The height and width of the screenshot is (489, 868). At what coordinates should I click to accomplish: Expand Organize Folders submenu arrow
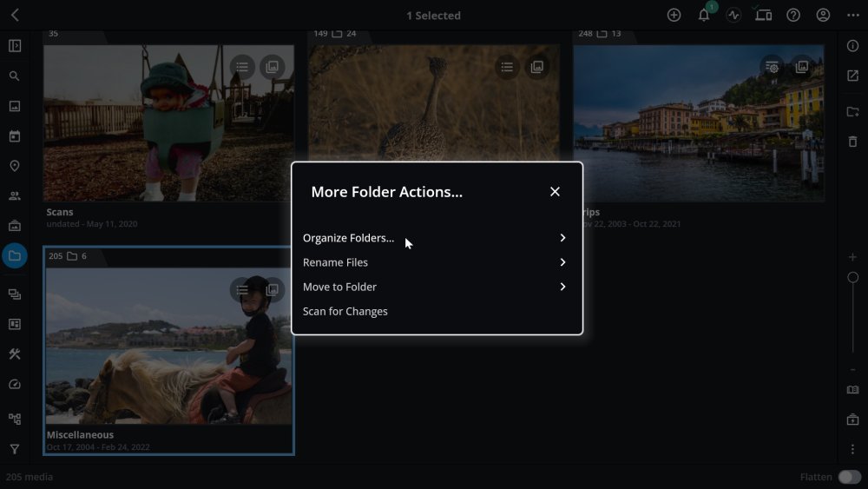pos(562,238)
